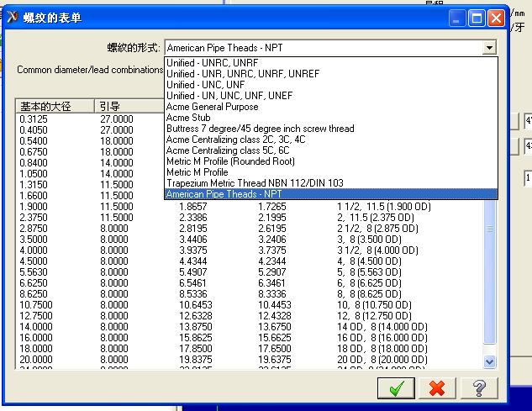Select the 2, 11.5 (2.375 OD) row
This screenshot has width=532, height=411.
coord(250,217)
